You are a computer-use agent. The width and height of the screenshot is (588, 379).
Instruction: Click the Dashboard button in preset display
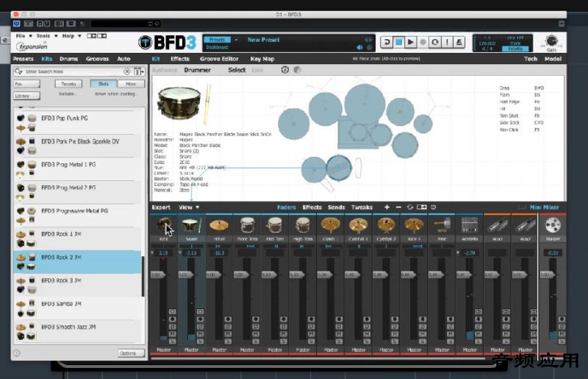217,47
